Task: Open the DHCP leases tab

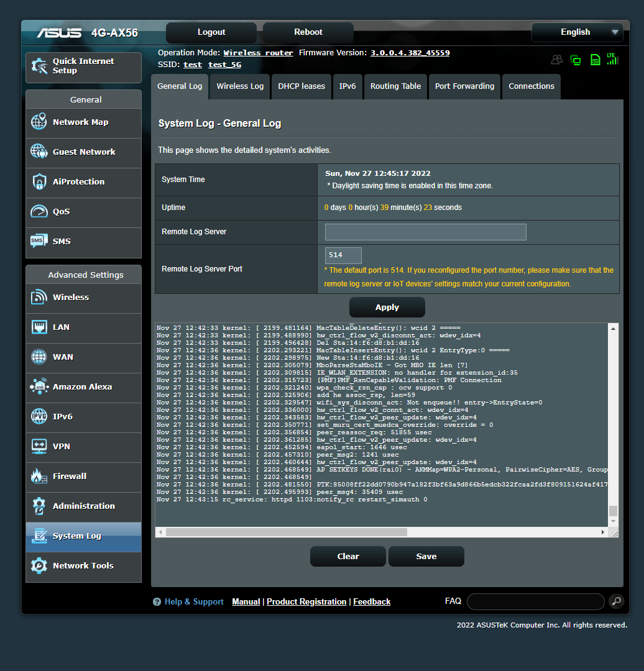Action: 301,86
